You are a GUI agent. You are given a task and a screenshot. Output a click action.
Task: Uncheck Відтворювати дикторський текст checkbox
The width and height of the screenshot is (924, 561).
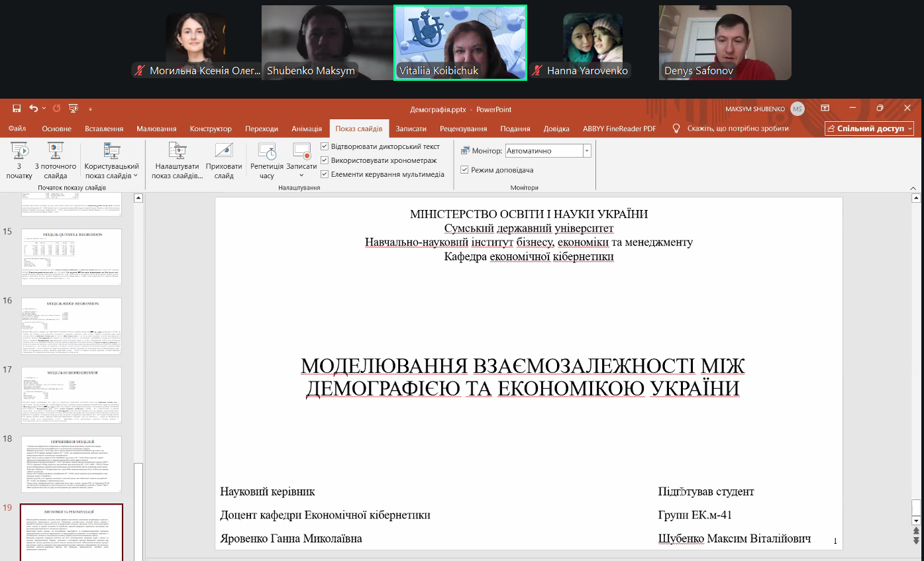[x=325, y=146]
